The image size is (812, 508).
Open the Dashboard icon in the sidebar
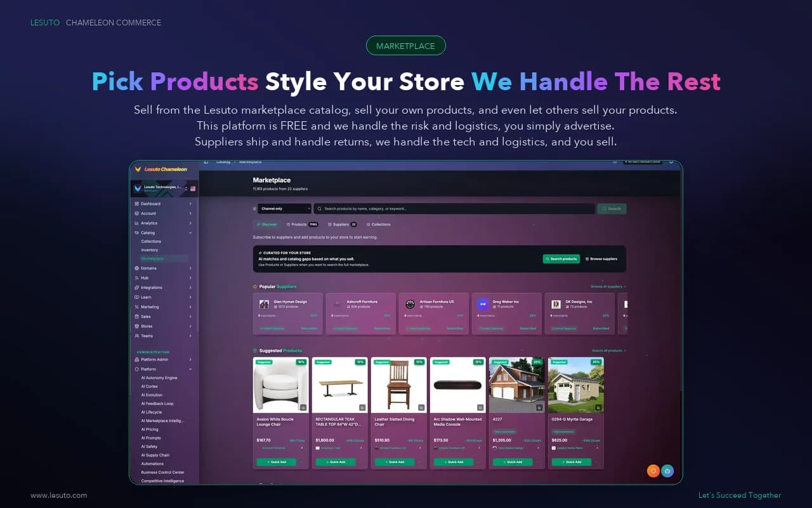click(136, 204)
